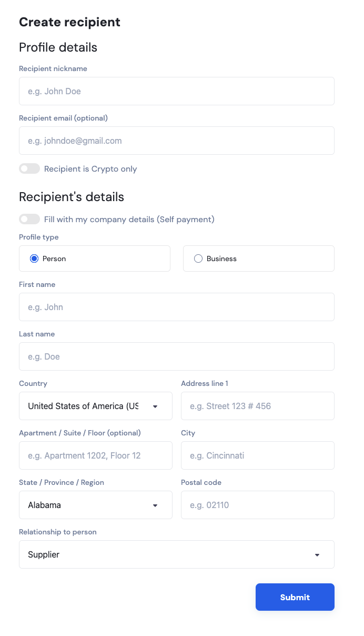
Task: Select the Business profile type
Action: click(259, 259)
